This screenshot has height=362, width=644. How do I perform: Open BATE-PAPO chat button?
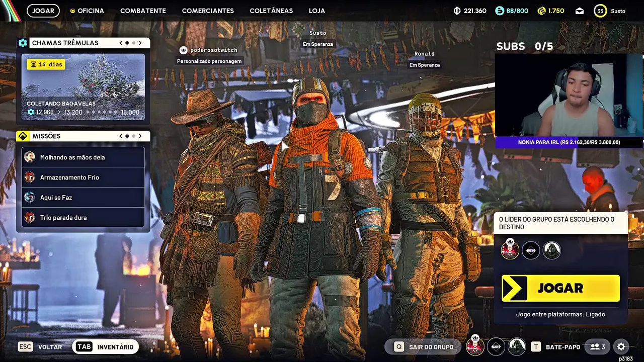tap(556, 347)
